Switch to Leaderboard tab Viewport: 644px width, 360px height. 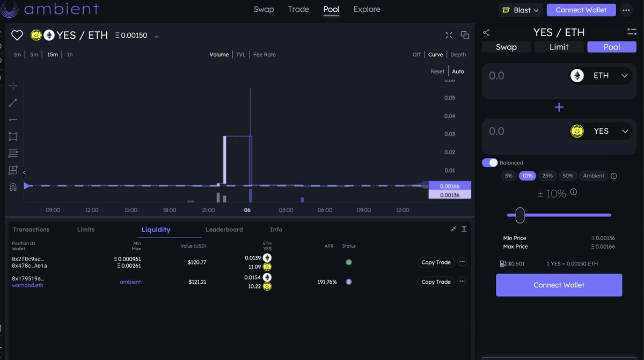224,229
